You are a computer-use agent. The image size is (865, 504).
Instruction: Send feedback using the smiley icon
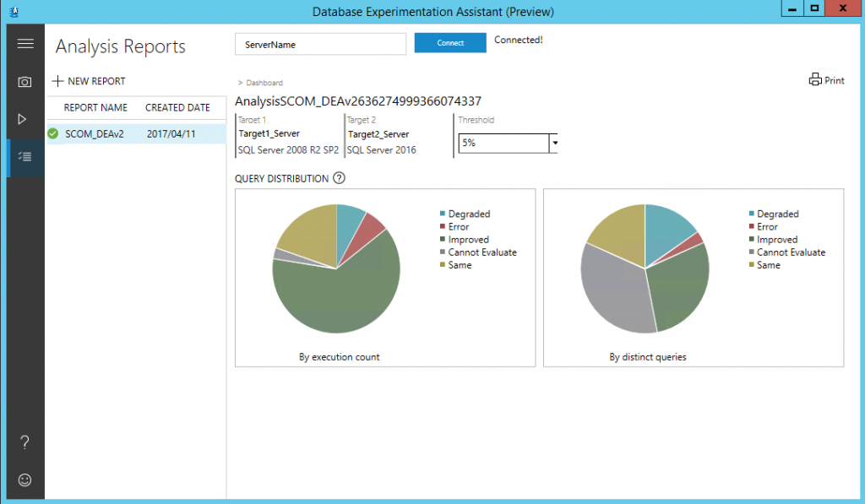click(24, 480)
